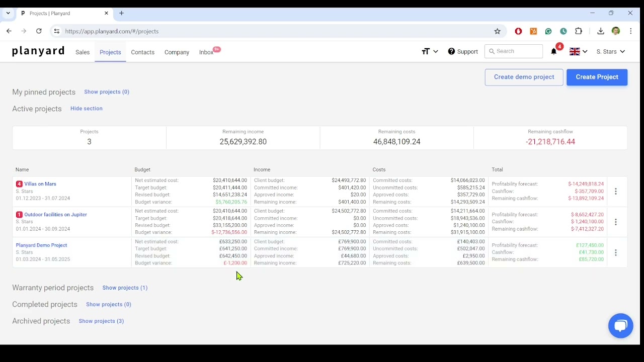Click the Budget column header
This screenshot has width=644, height=362.
(142, 170)
